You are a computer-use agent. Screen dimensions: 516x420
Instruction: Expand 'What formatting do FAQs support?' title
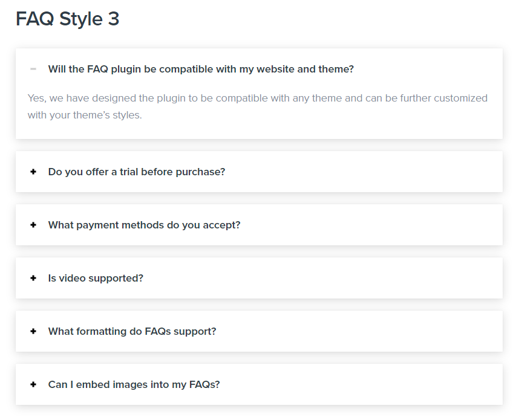click(x=132, y=331)
